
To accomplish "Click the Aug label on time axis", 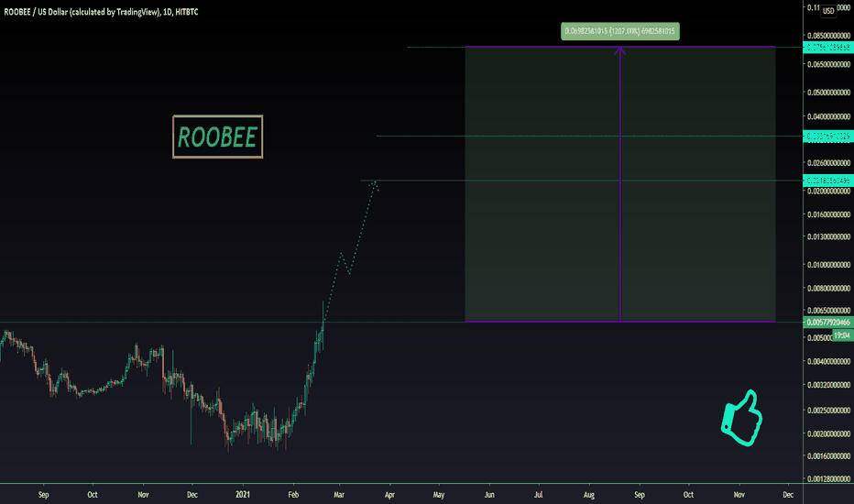I will coord(589,494).
